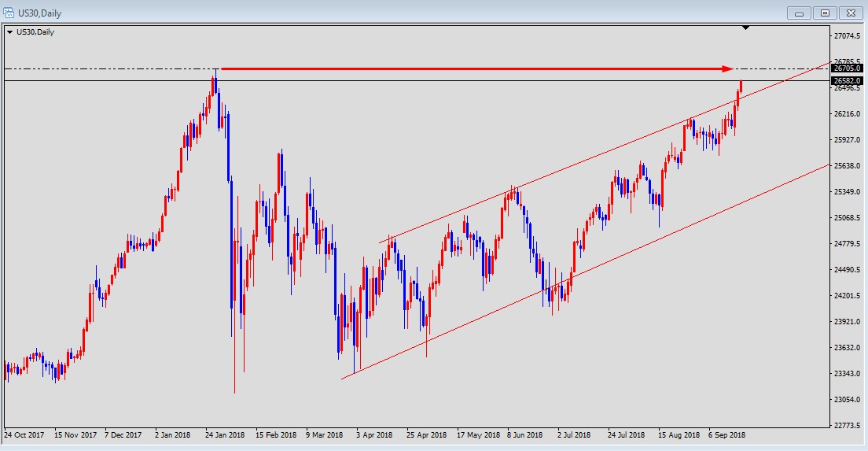Screen dimensions: 868x451
Task: Click the 24 Jul 2018 date label
Action: 626,435
